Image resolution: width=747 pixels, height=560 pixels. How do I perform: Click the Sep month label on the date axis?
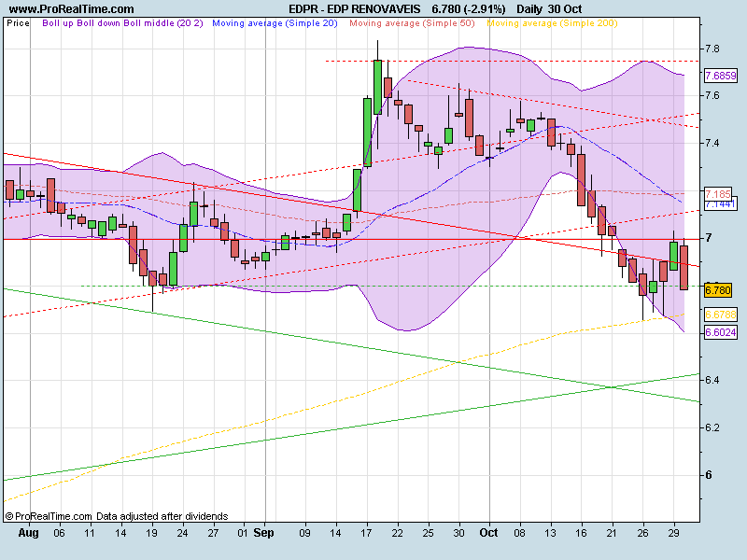pos(264,533)
